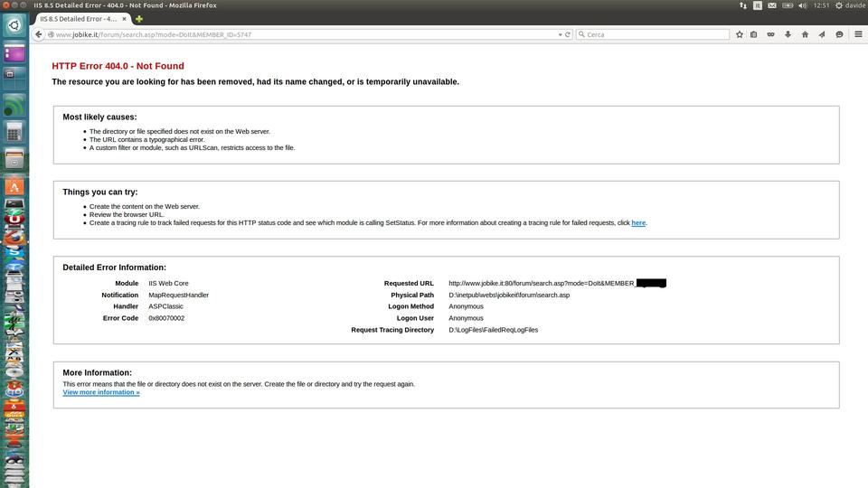Click the Requested URL value text
Viewport: 868px width, 488px height.
coord(557,283)
